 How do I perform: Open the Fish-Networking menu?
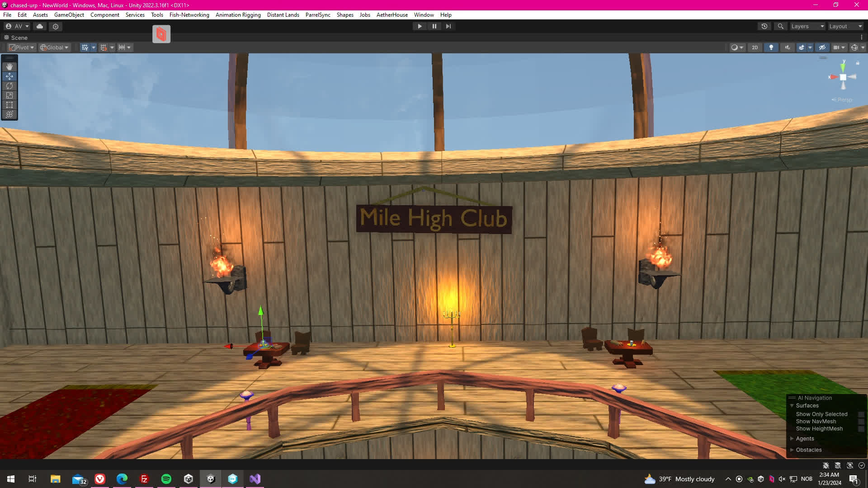(x=189, y=15)
